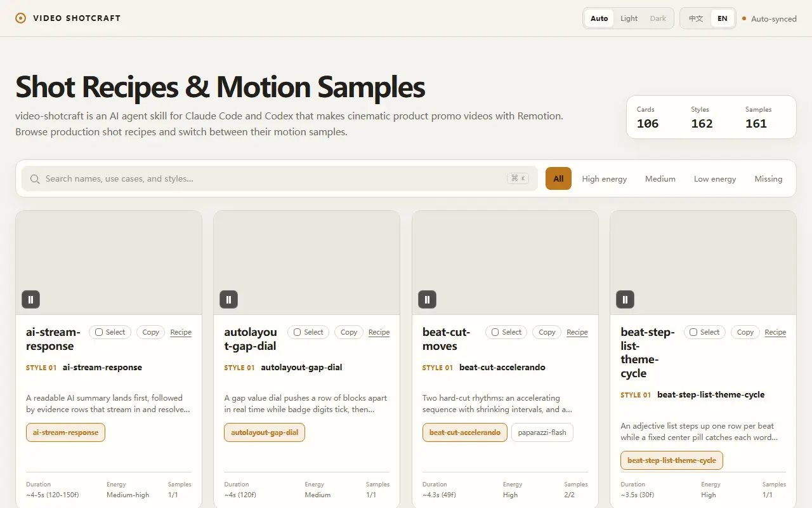Screen dimensions: 812x508
Task: Pause the beat-cut-moves preview video
Action: tap(427, 300)
